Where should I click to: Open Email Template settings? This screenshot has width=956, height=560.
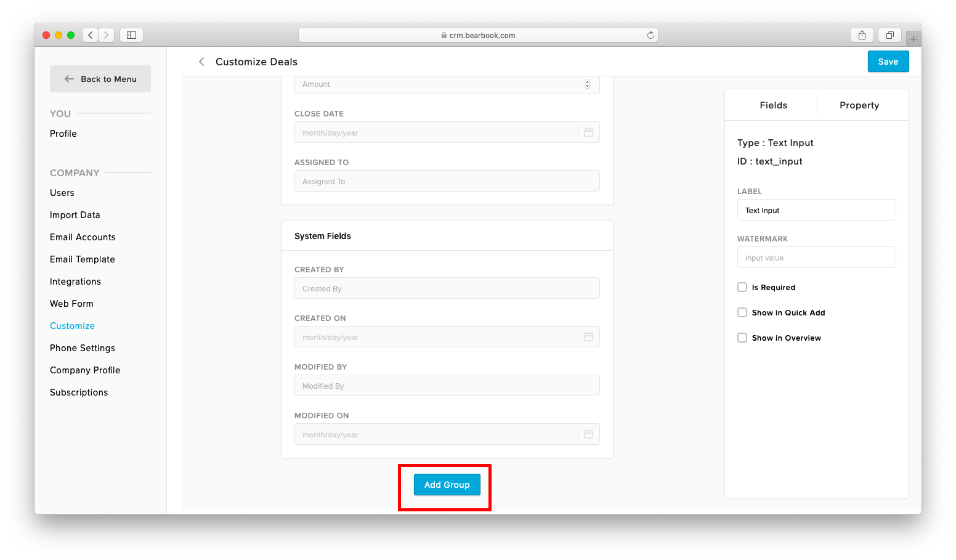coord(83,259)
